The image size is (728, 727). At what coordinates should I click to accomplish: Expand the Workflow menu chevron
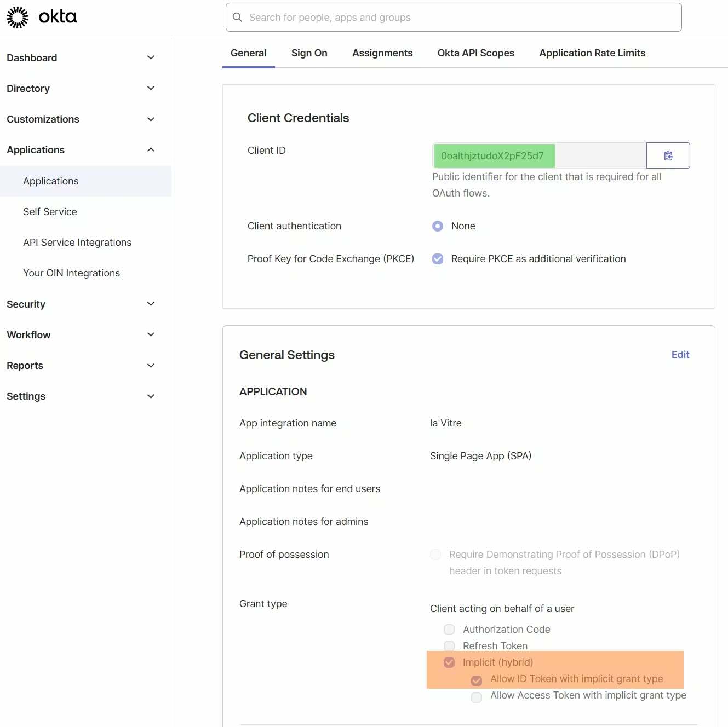(x=151, y=334)
